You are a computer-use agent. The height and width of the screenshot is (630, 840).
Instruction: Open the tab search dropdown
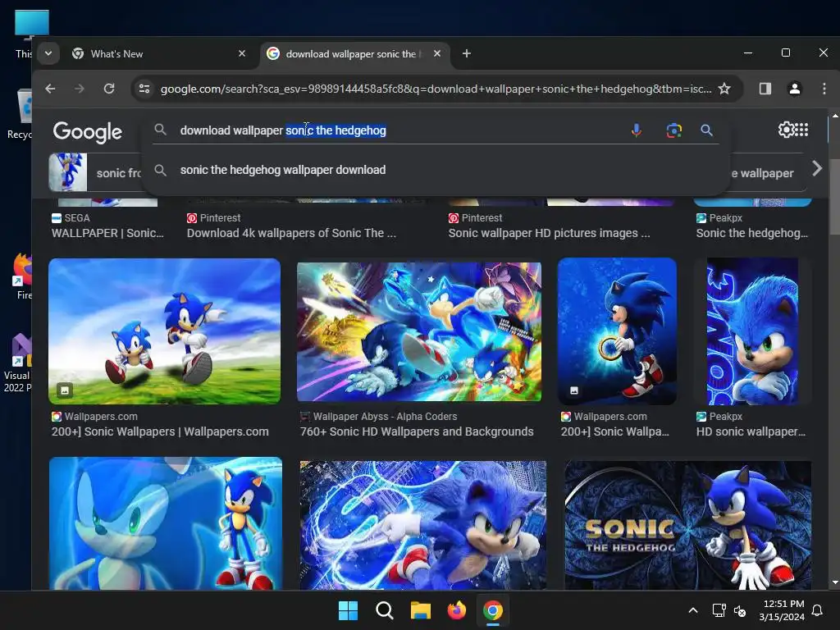coord(48,53)
